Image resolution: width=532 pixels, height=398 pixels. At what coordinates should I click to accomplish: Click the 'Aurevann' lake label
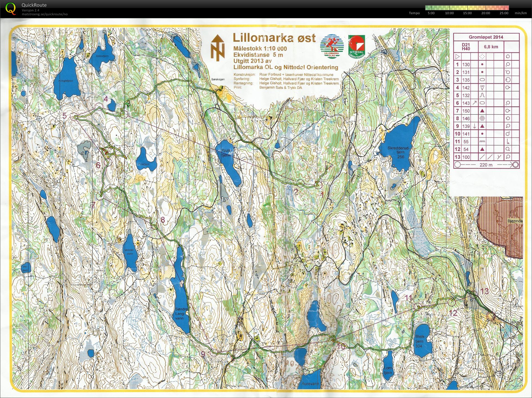pyautogui.click(x=310, y=384)
